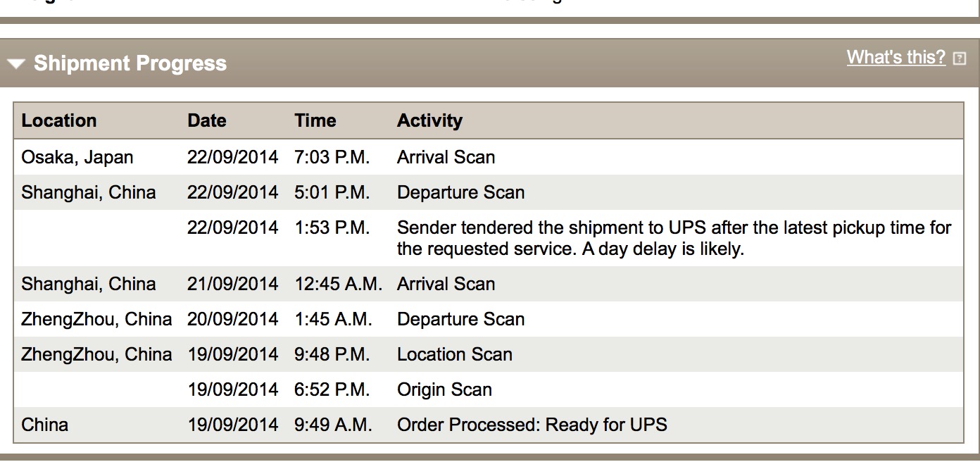Click the Time column header

coord(315,120)
